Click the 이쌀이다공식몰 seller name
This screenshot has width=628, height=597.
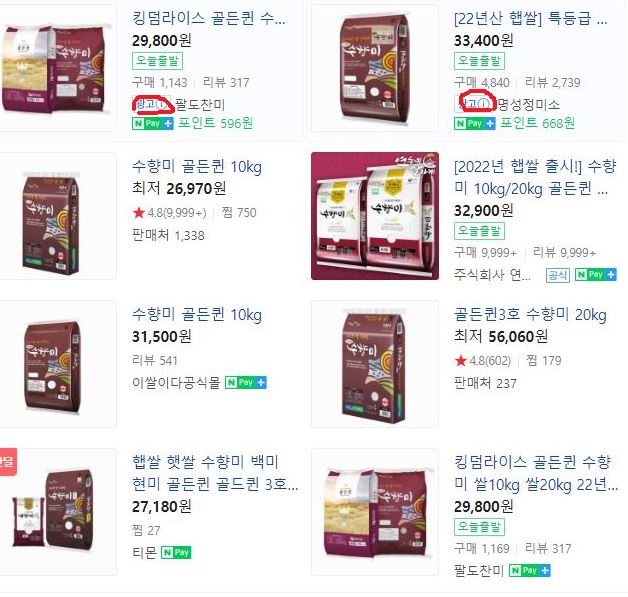pyautogui.click(x=176, y=382)
